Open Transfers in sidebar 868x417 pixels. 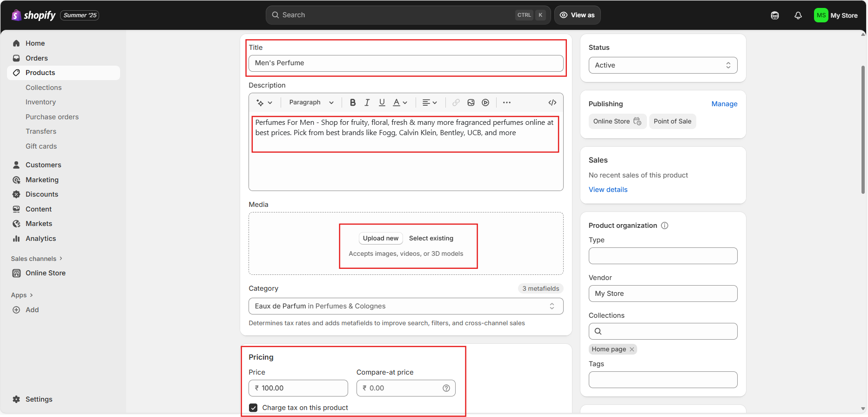tap(41, 131)
